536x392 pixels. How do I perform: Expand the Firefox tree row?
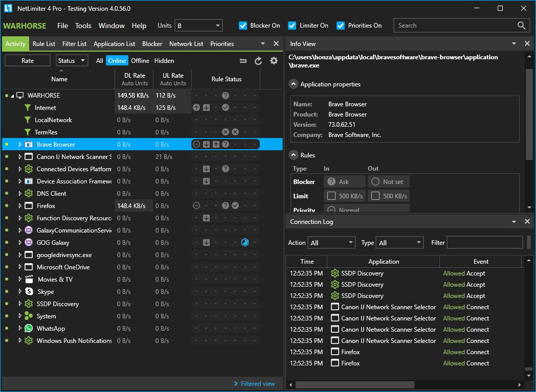tap(20, 206)
